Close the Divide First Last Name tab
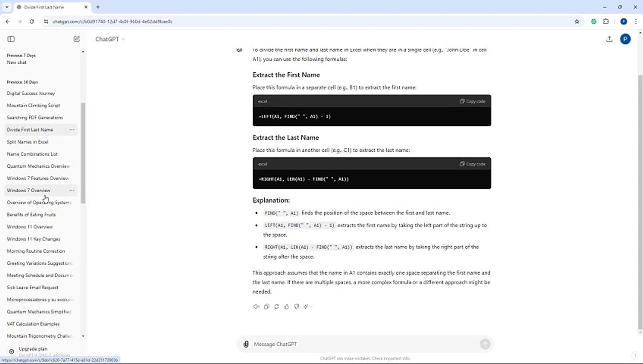The height and width of the screenshot is (364, 643). point(86,7)
